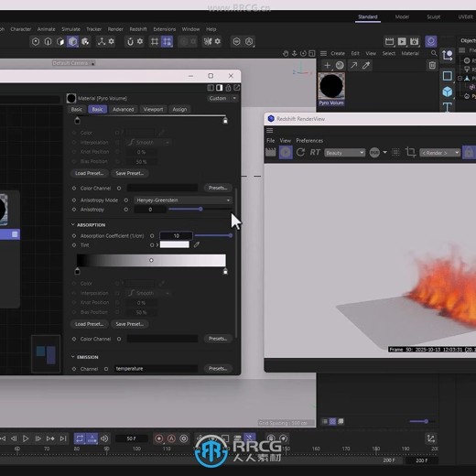This screenshot has height=476, width=476.
Task: Click the Emission Channel temperature field
Action: (156, 369)
